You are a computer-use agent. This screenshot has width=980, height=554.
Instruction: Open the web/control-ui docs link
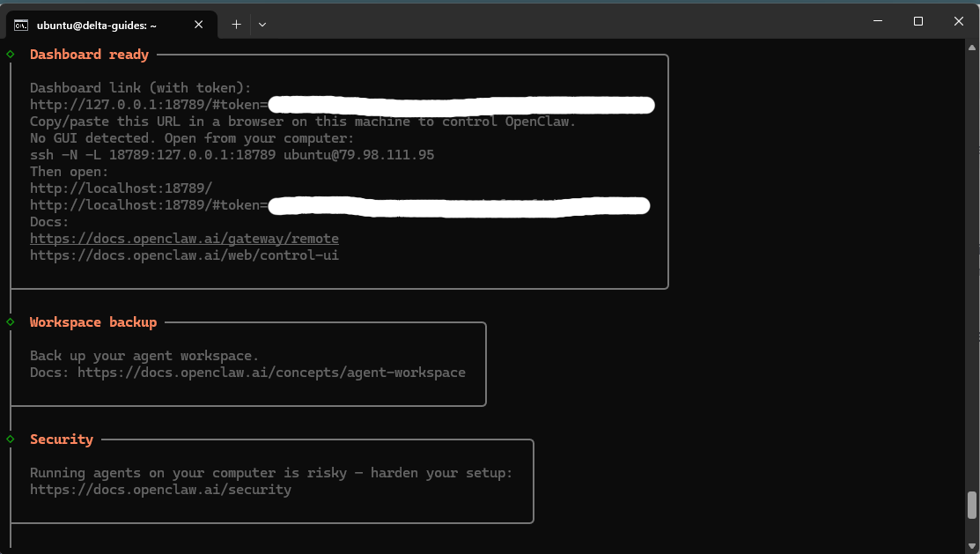tap(184, 255)
